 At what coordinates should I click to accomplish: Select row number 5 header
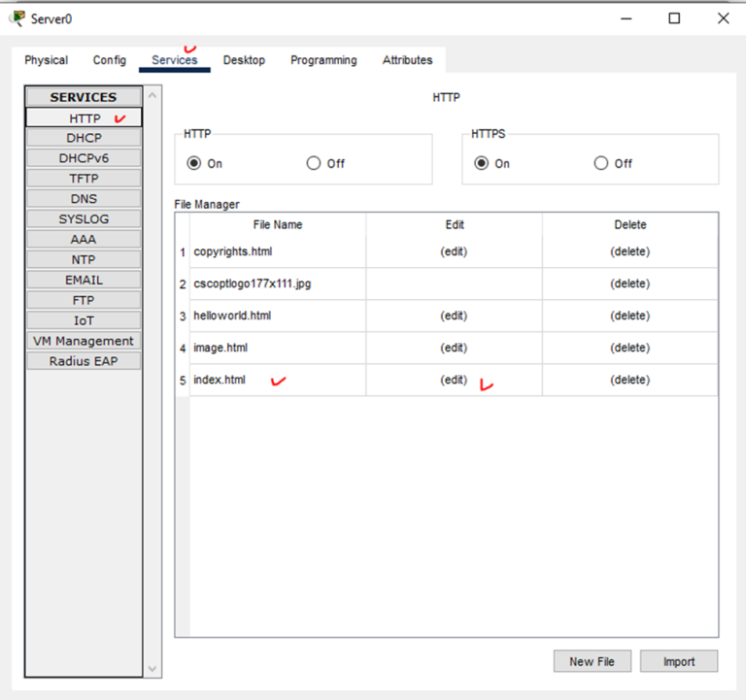183,381
